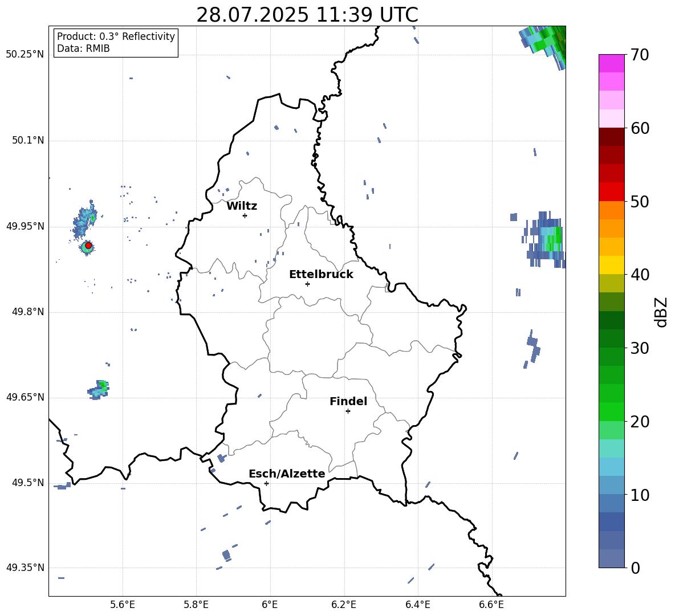
Task: Click the Findel station cross marker
Action: (348, 411)
